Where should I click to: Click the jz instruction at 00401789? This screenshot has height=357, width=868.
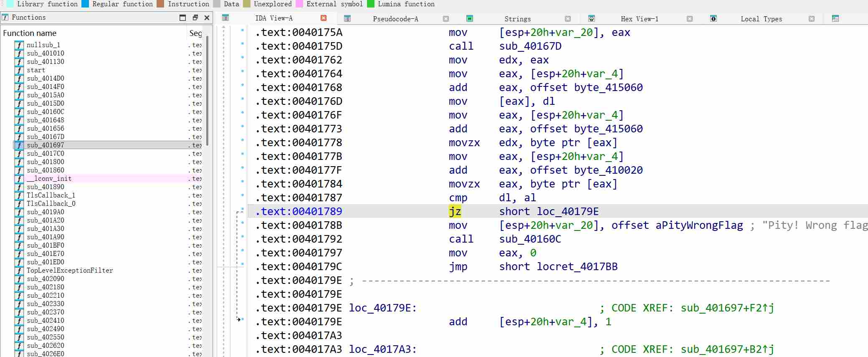(455, 212)
